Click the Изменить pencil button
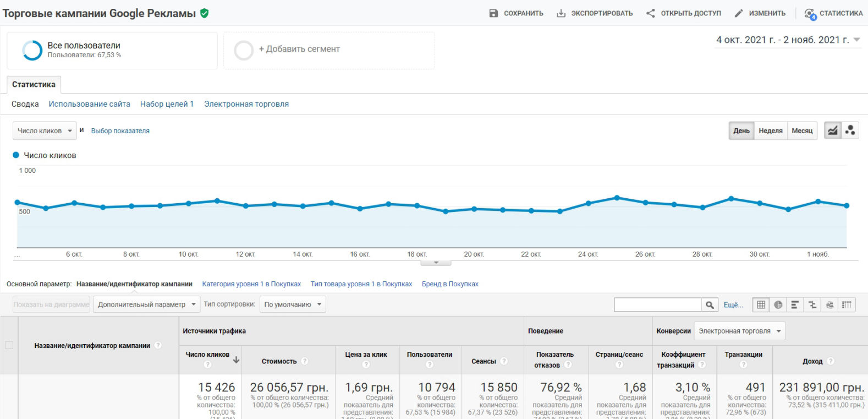Screen dimensions: 868x419 (x=760, y=13)
